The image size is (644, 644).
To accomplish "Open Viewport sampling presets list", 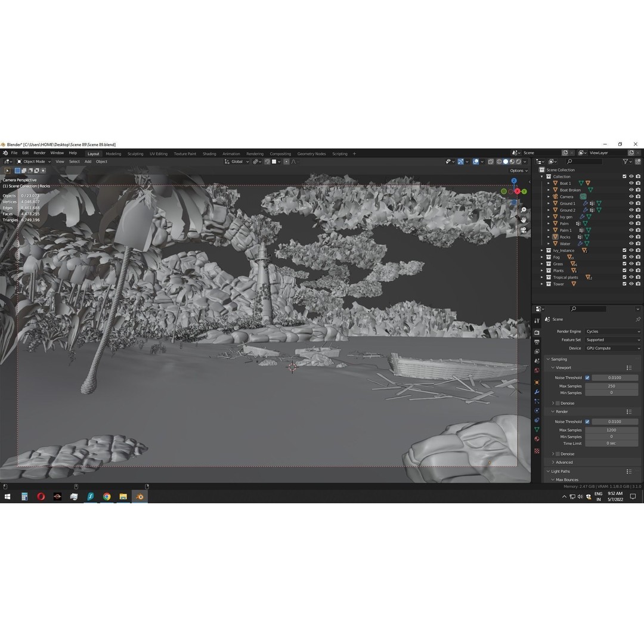I will tap(629, 368).
